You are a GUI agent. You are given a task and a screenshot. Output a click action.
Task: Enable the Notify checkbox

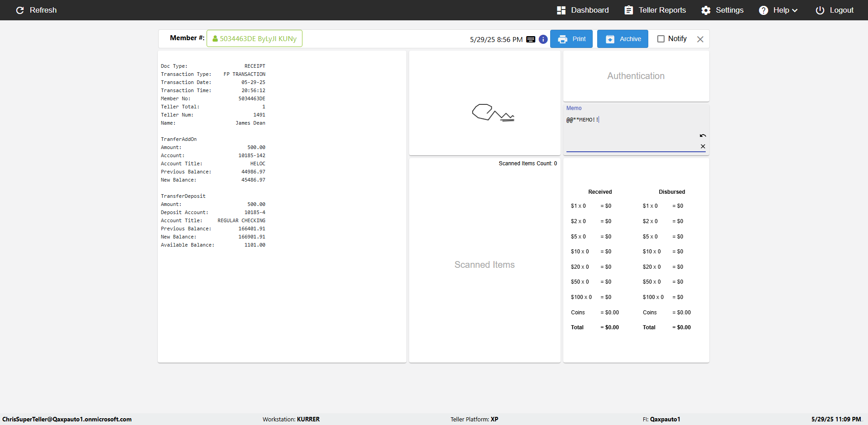click(x=660, y=39)
